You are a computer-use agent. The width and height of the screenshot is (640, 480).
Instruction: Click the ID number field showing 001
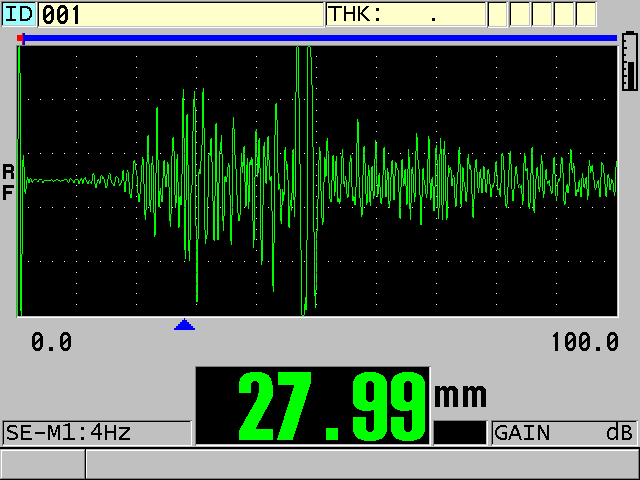coord(180,14)
